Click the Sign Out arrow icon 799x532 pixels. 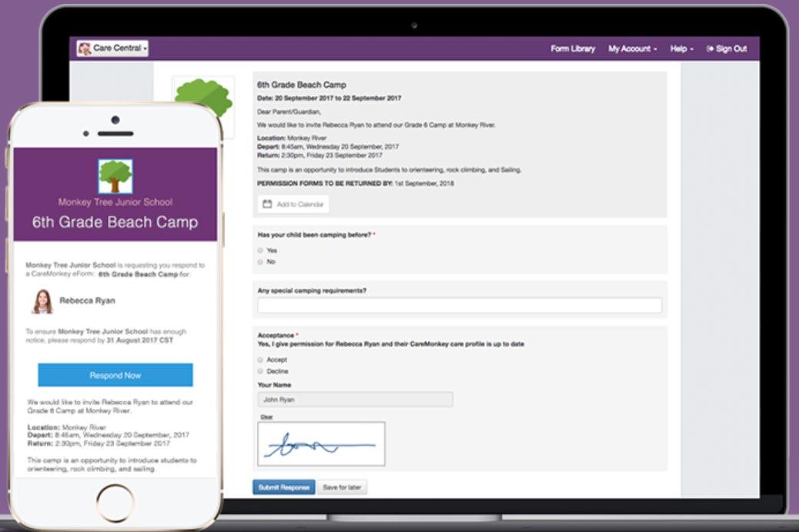click(710, 49)
